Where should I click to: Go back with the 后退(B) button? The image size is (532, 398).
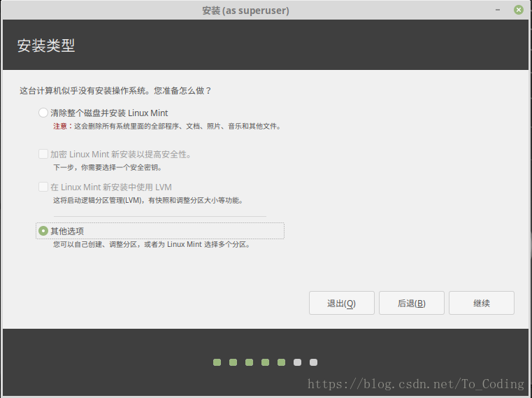pos(412,303)
